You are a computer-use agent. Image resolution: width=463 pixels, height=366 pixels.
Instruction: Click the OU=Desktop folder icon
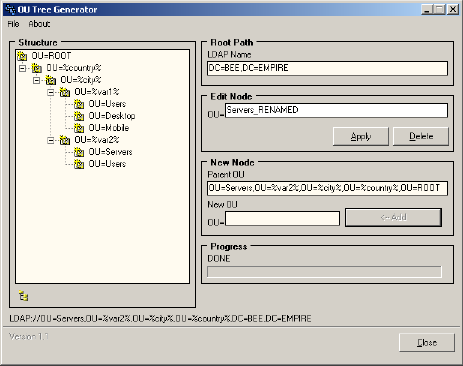click(79, 116)
